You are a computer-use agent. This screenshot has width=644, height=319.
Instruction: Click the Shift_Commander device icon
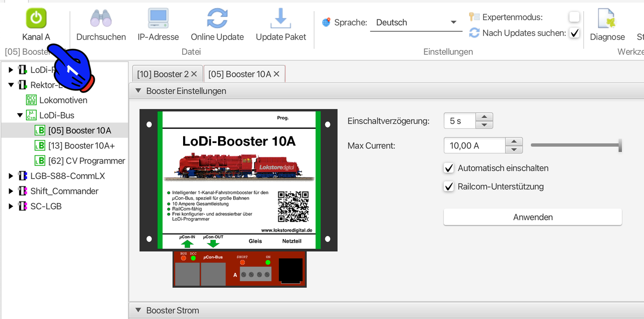pyautogui.click(x=23, y=191)
